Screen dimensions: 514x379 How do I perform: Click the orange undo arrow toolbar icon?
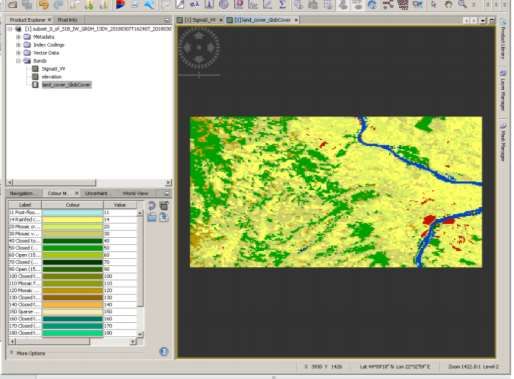pos(43,4)
